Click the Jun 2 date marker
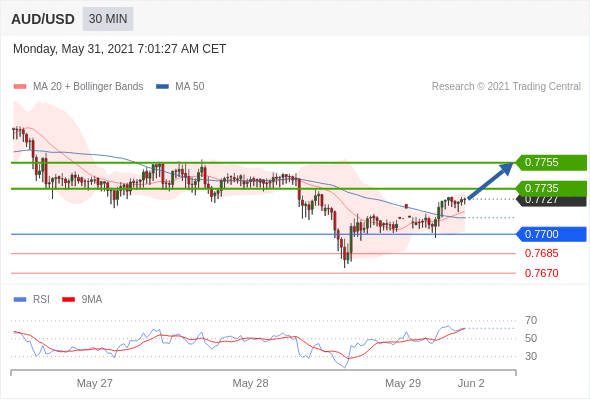This screenshot has height=400, width=590. [x=471, y=383]
